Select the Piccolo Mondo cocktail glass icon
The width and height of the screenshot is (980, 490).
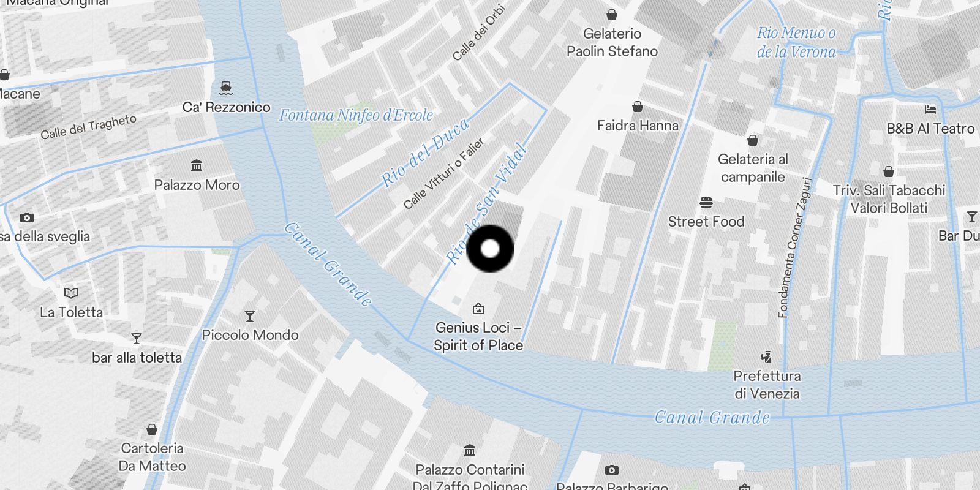point(250,316)
